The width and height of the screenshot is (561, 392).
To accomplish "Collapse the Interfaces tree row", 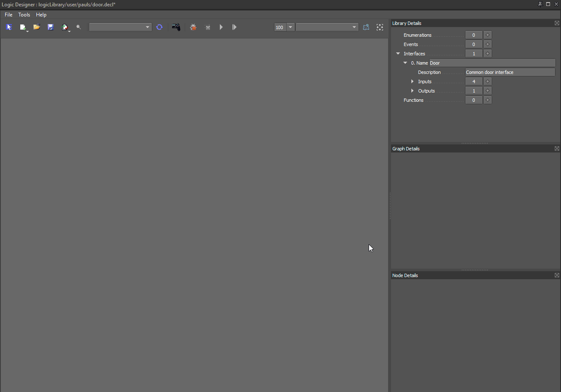I will tap(398, 54).
